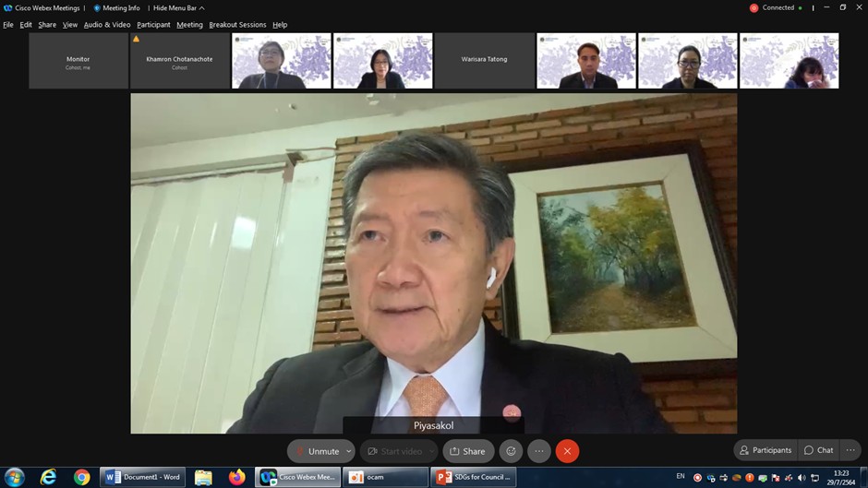This screenshot has width=868, height=488.
Task: Switch to SDGs for Council PowerPoint
Action: 472,477
